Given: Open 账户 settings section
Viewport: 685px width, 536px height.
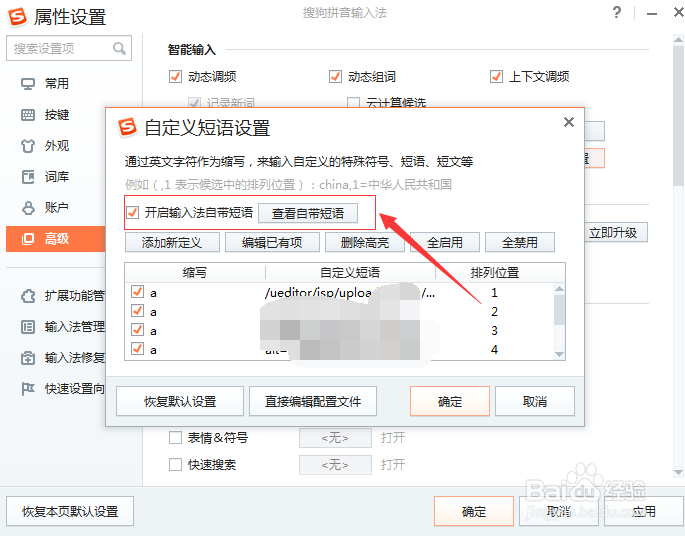Looking at the screenshot, I should point(56,208).
